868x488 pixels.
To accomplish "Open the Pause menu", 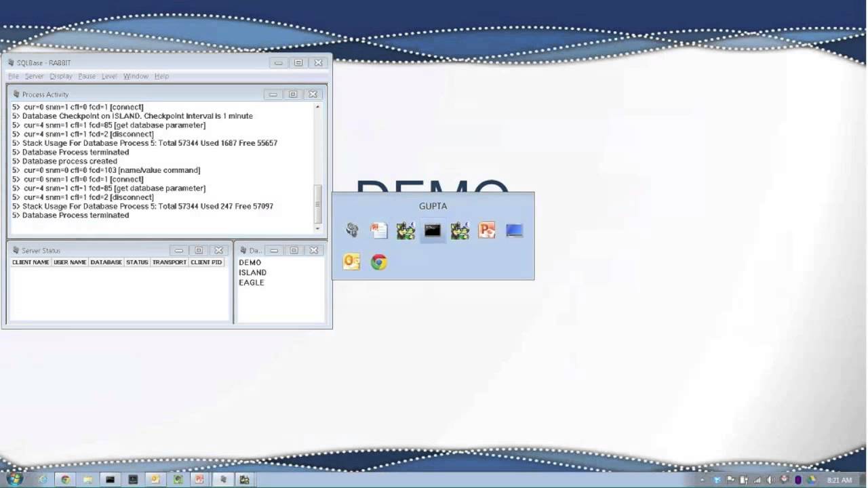I will [x=87, y=76].
